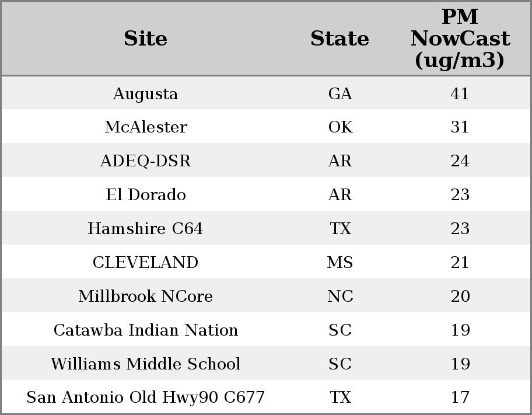Select the El Dorado site cell
The height and width of the screenshot is (415, 532).
coord(146,195)
